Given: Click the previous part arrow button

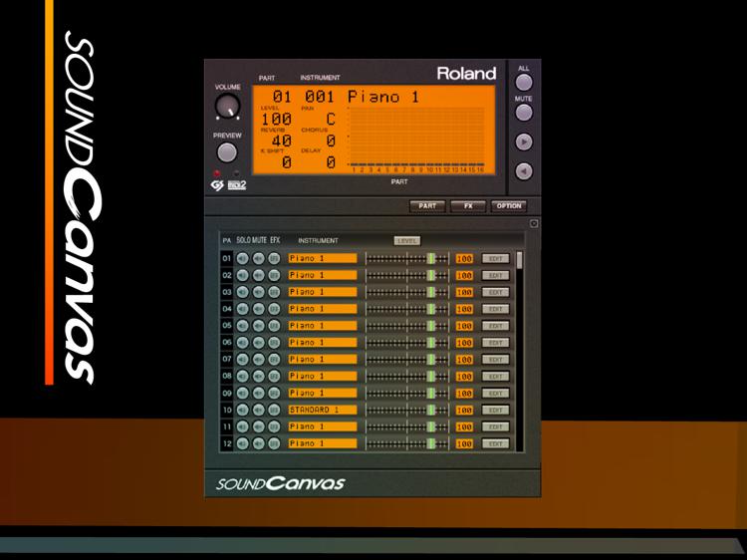Looking at the screenshot, I should click(524, 171).
